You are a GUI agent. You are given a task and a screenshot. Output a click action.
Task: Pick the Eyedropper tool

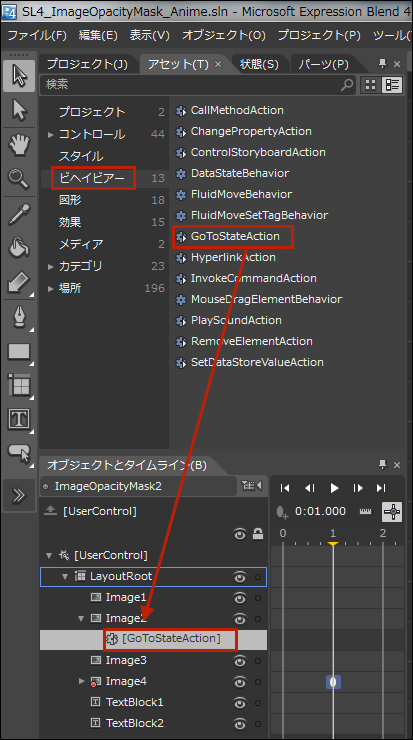tap(19, 214)
